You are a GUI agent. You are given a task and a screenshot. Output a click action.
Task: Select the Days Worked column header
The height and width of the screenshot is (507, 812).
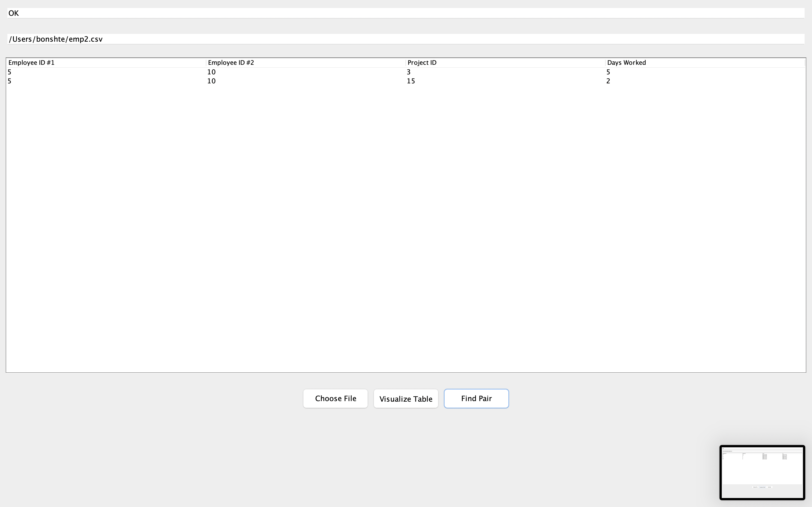[x=626, y=62]
